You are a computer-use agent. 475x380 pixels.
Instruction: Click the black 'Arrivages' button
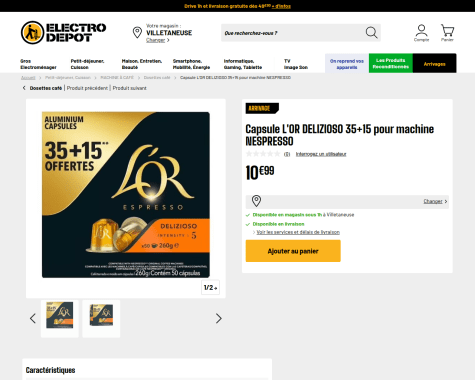[x=434, y=63]
